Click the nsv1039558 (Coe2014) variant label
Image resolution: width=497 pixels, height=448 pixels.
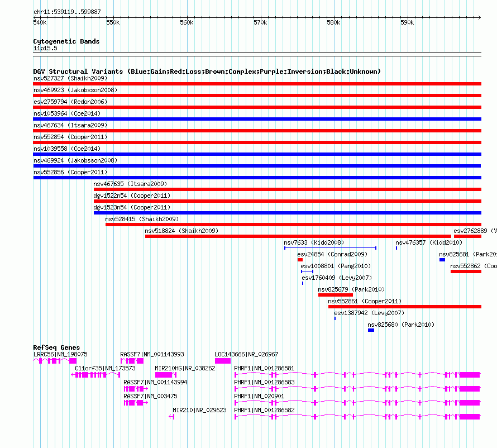[67, 149]
